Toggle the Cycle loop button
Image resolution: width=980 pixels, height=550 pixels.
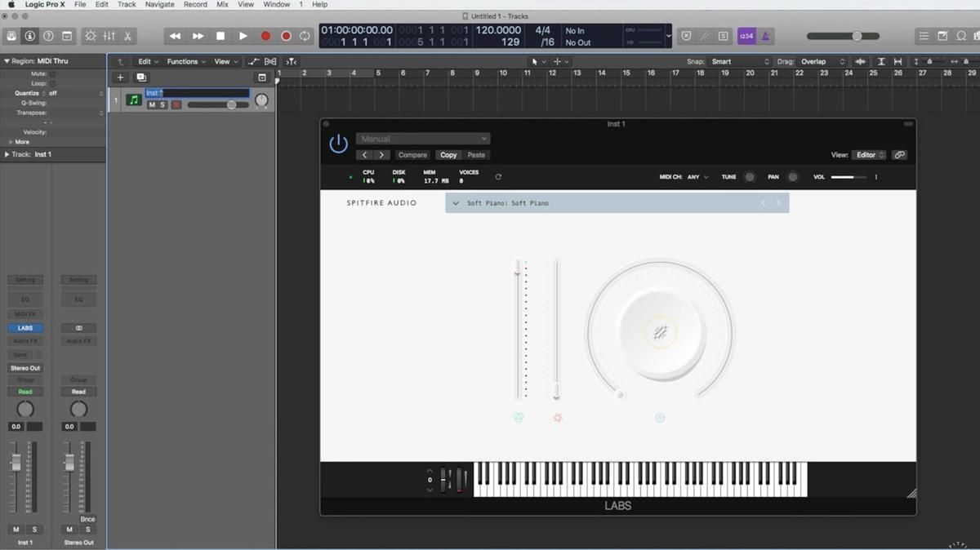tap(305, 36)
